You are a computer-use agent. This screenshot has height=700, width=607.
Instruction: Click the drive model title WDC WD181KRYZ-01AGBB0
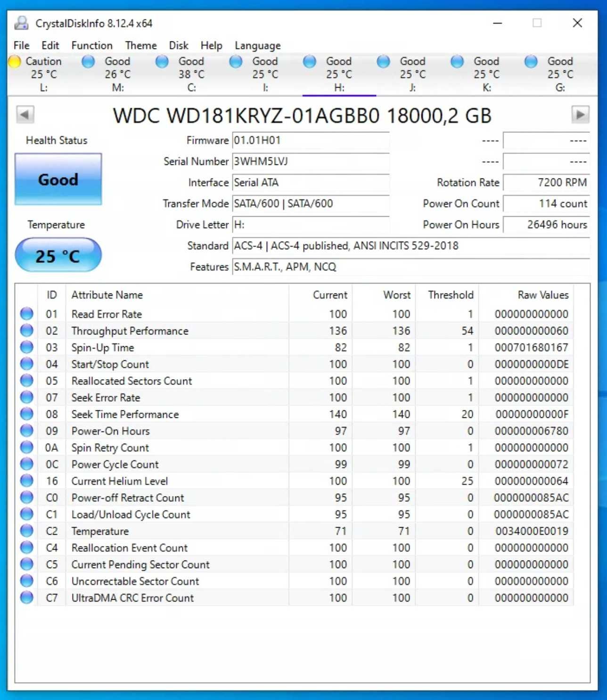tap(302, 115)
